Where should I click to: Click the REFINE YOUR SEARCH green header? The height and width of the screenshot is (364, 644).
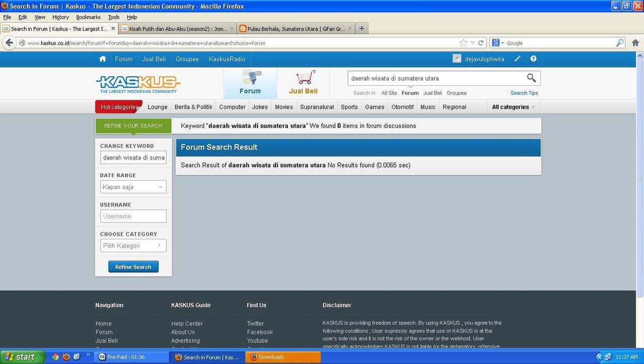point(133,126)
